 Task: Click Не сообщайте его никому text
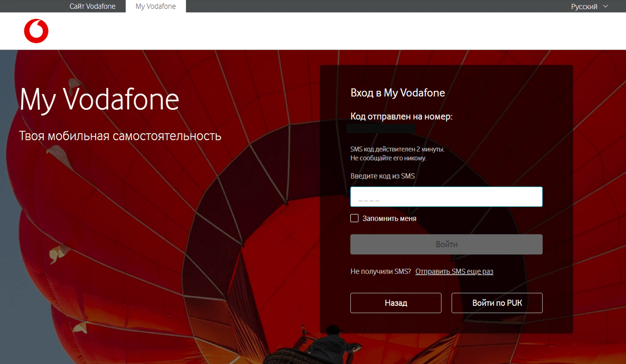(388, 158)
